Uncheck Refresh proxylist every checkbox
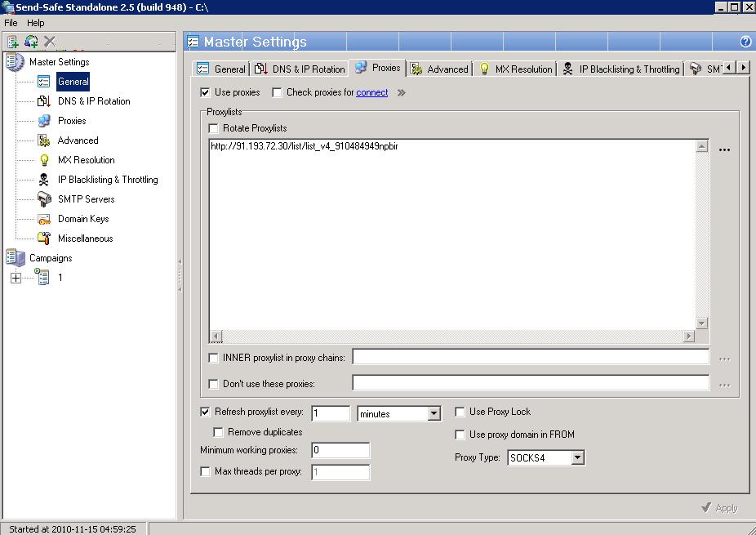Image resolution: width=756 pixels, height=535 pixels. click(x=205, y=412)
